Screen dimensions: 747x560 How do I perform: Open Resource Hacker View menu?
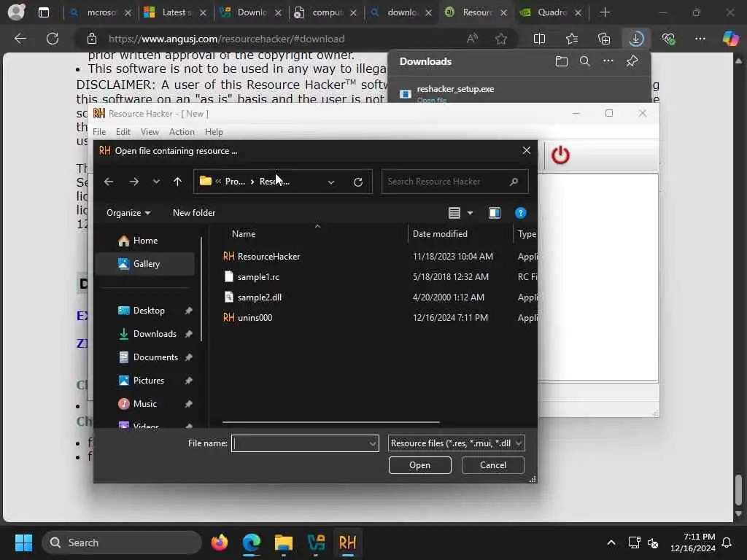point(150,132)
